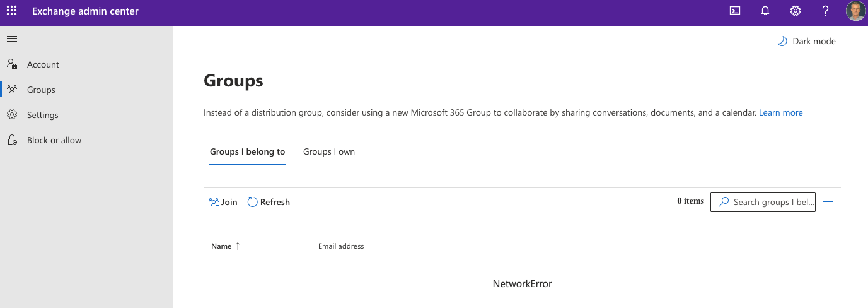Viewport: 868px width, 308px height.
Task: Click the Settings sidebar gear icon
Action: (12, 115)
